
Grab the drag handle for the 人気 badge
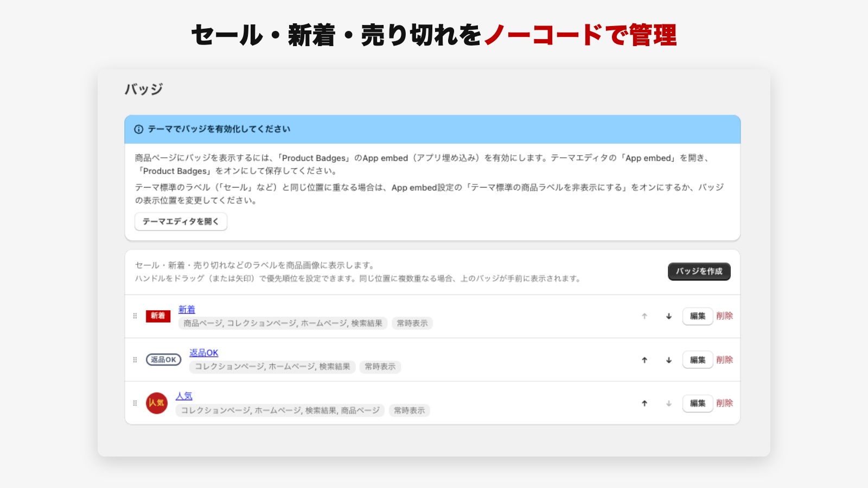tap(135, 403)
